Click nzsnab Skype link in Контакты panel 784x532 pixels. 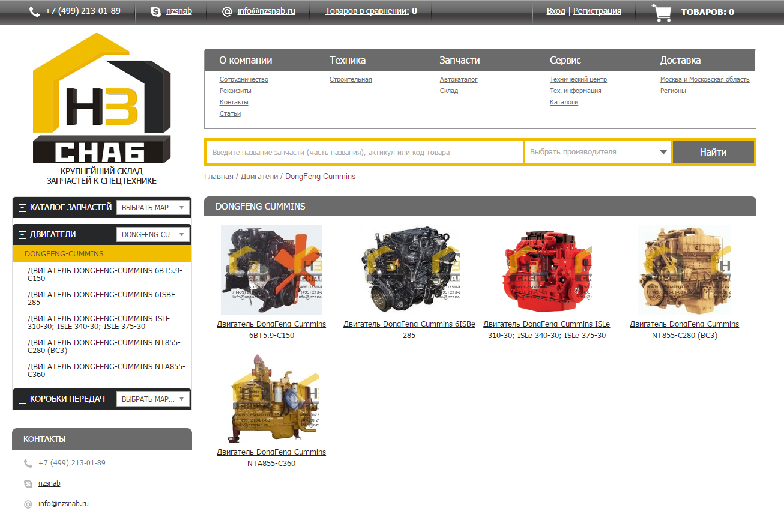[x=49, y=483]
